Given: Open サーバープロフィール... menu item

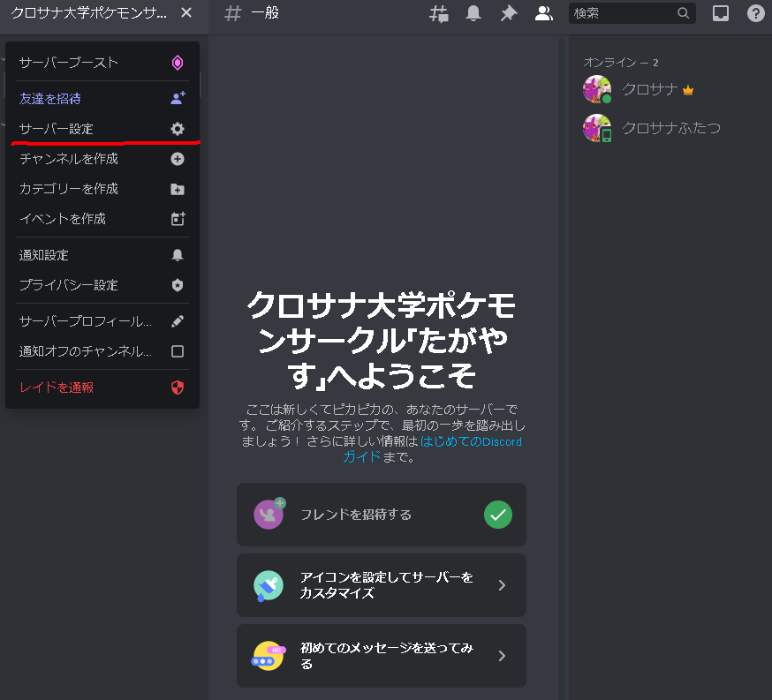Looking at the screenshot, I should pos(102,321).
